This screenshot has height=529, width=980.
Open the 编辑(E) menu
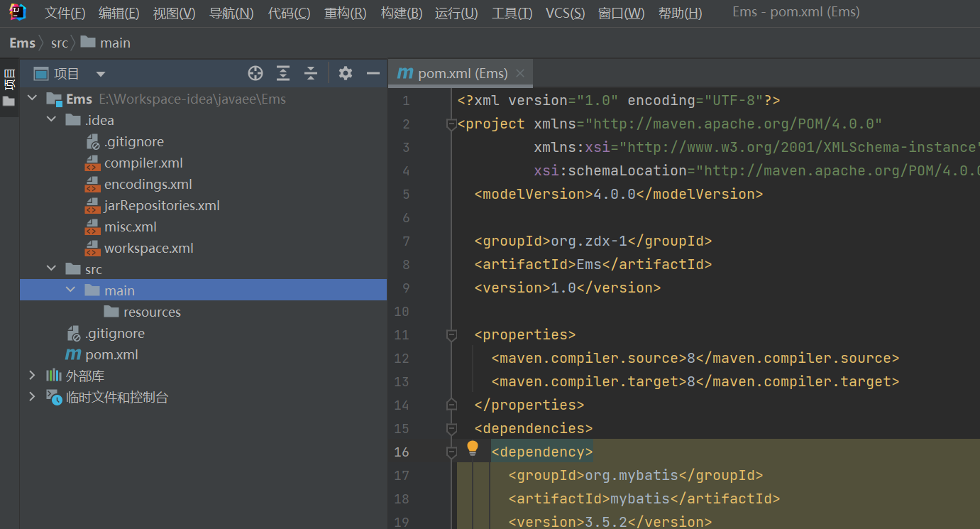pos(119,13)
